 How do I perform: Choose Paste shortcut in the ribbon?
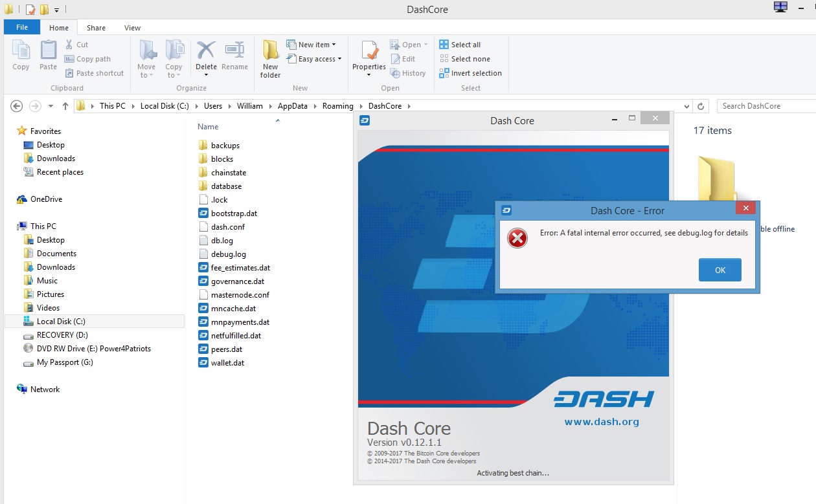tap(94, 73)
